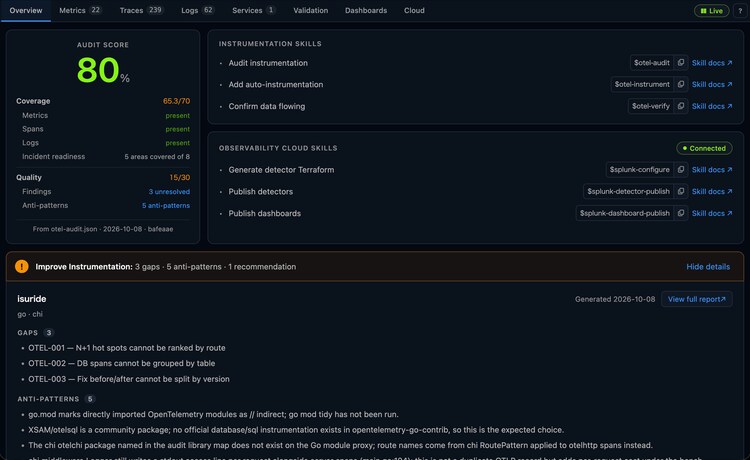Screen dimensions: 750x460
Task: Toggle the Live streaming button
Action: (711, 11)
